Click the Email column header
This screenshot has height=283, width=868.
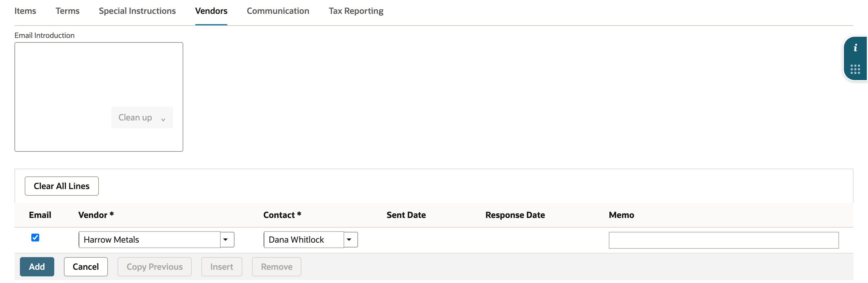pos(40,215)
